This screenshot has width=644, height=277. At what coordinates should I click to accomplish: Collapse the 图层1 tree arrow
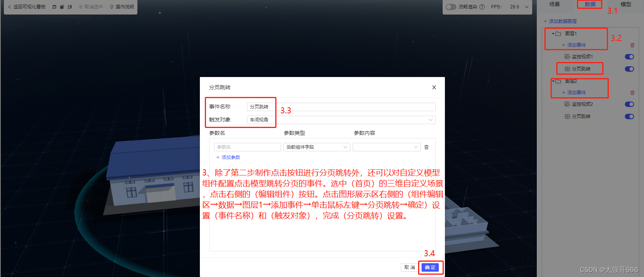553,34
